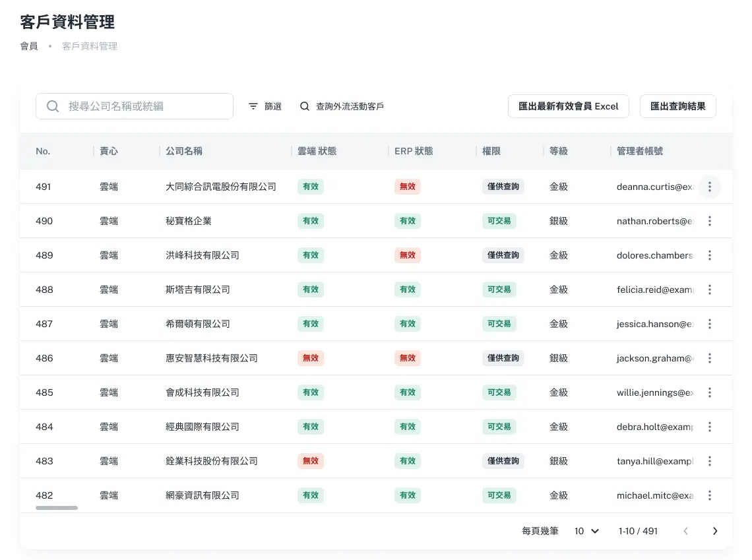Image resolution: width=752 pixels, height=560 pixels.
Task: Select company name 秘寶格企業
Action: [189, 221]
